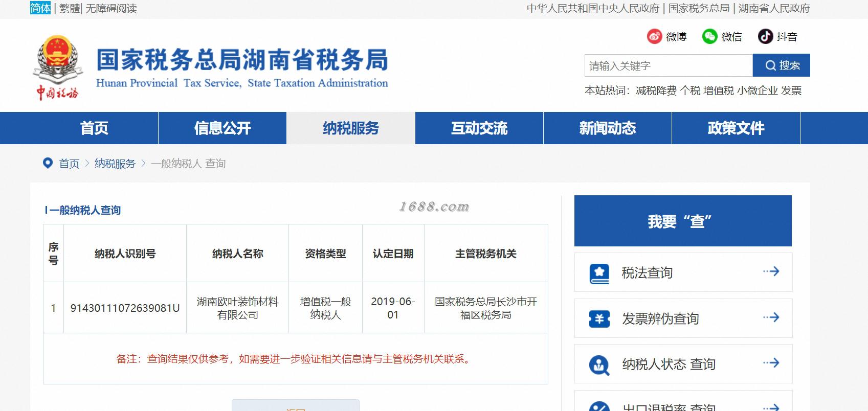Click the 认定日期 column header
The height and width of the screenshot is (411, 868).
pos(393,254)
